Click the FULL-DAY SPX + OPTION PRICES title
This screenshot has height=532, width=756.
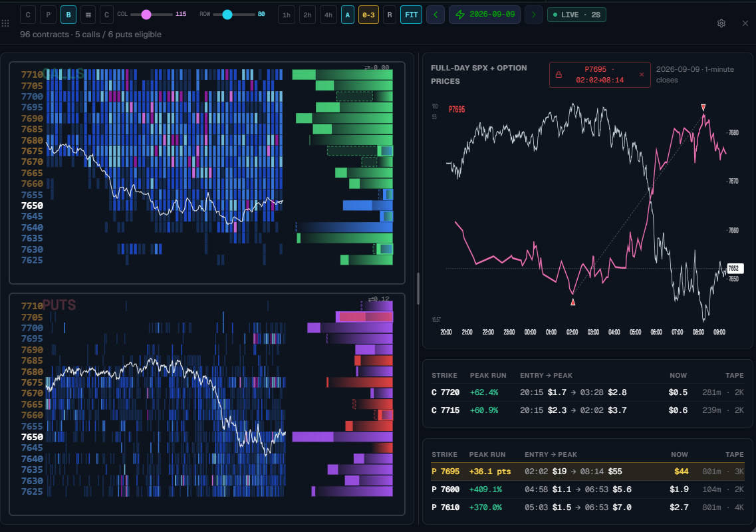(x=479, y=74)
